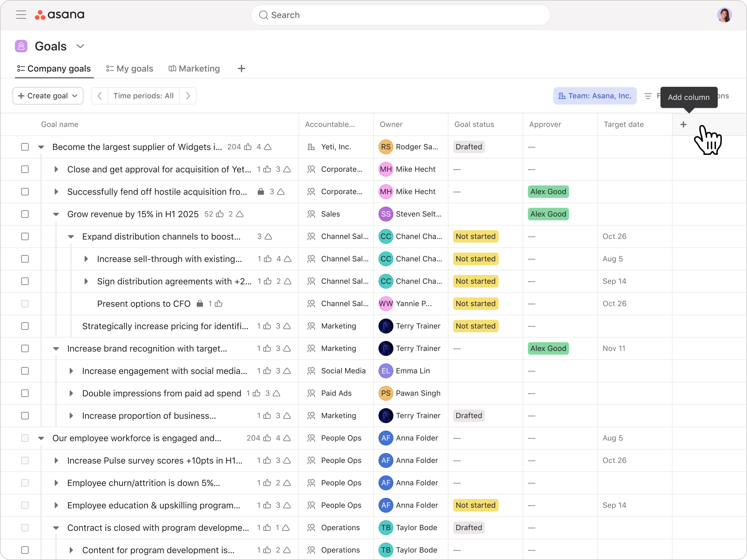Go to next time period arrow
The height and width of the screenshot is (560, 747).
tap(188, 96)
